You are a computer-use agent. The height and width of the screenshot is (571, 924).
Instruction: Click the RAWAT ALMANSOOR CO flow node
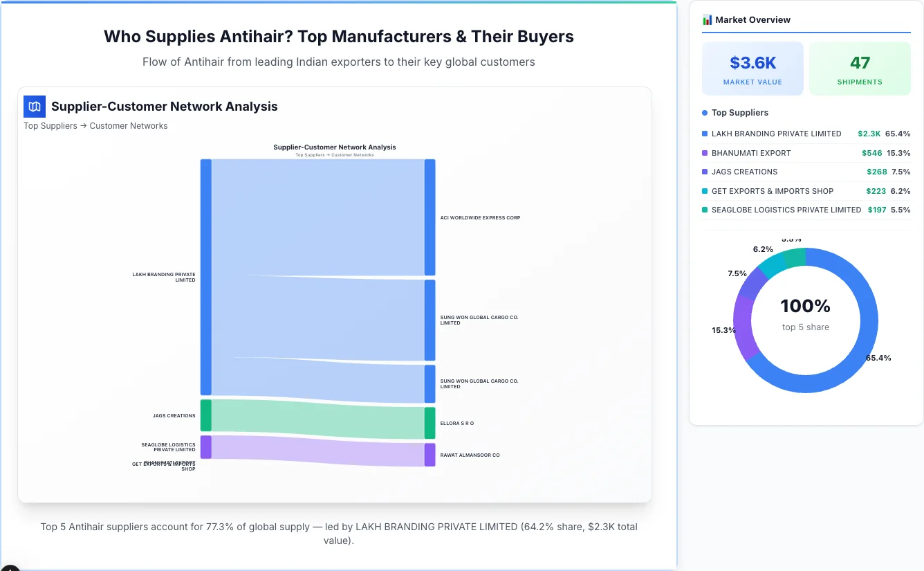(x=429, y=455)
